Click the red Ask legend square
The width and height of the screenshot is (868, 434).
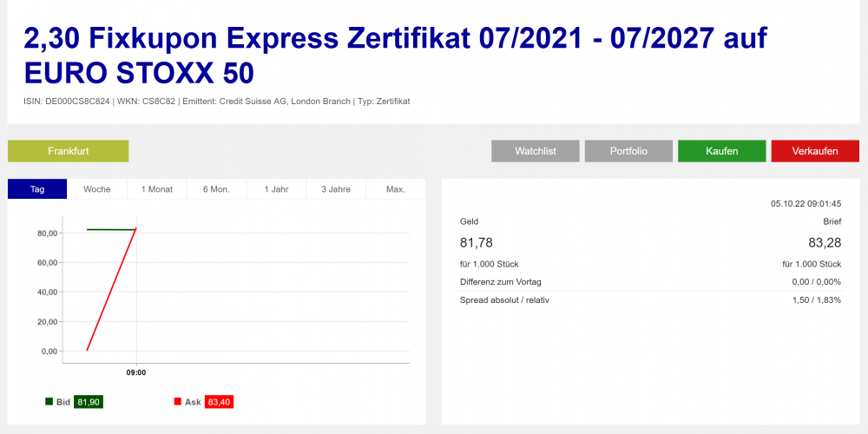(178, 402)
